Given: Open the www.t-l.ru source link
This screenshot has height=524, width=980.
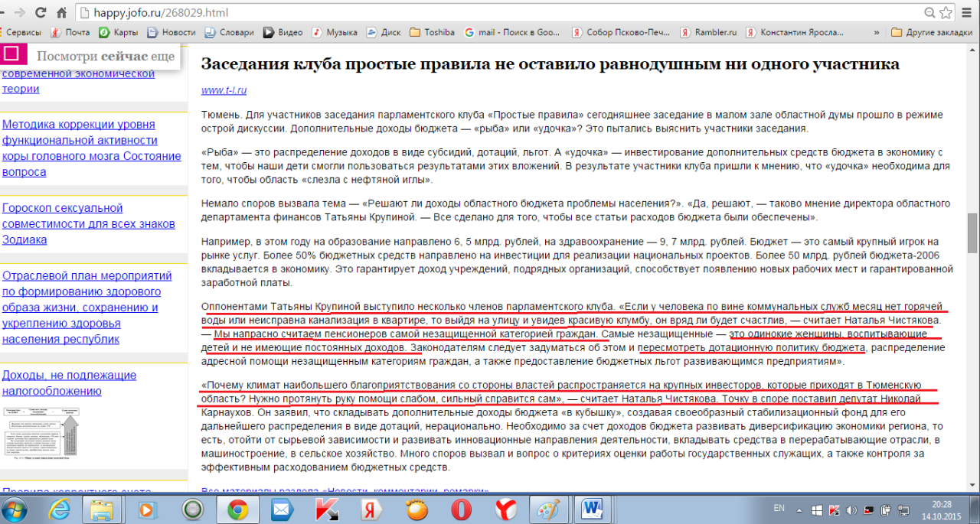Looking at the screenshot, I should tap(224, 90).
